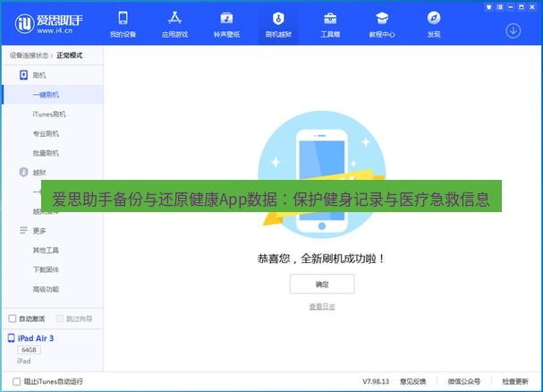Click the 正常模式 connection status text
Viewport: 543px width, 392px height.
pyautogui.click(x=70, y=55)
